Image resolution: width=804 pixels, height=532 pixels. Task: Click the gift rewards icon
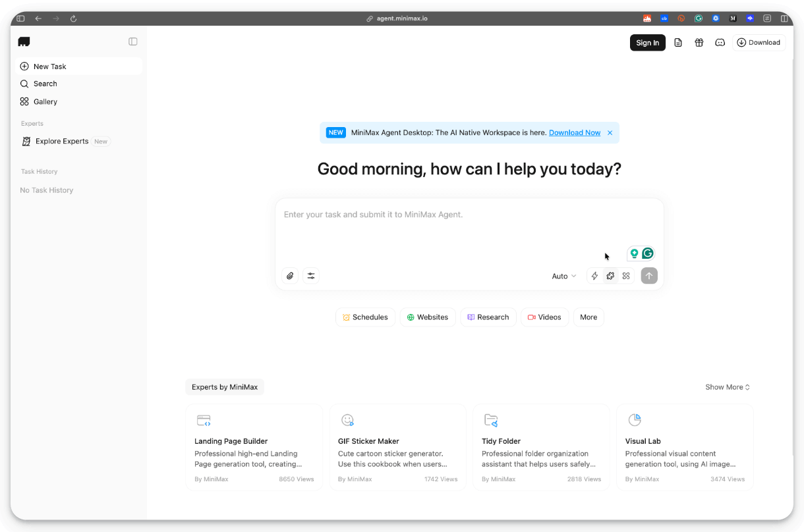point(699,43)
